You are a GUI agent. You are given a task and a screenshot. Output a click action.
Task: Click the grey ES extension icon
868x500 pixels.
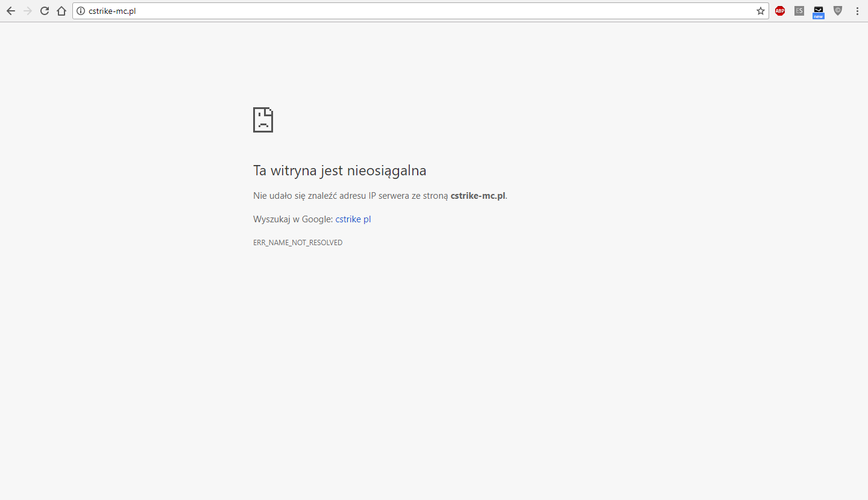[799, 11]
